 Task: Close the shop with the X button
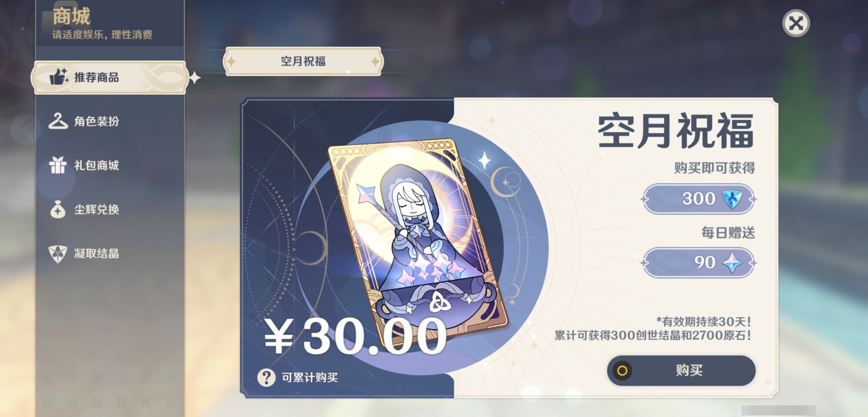pyautogui.click(x=796, y=23)
